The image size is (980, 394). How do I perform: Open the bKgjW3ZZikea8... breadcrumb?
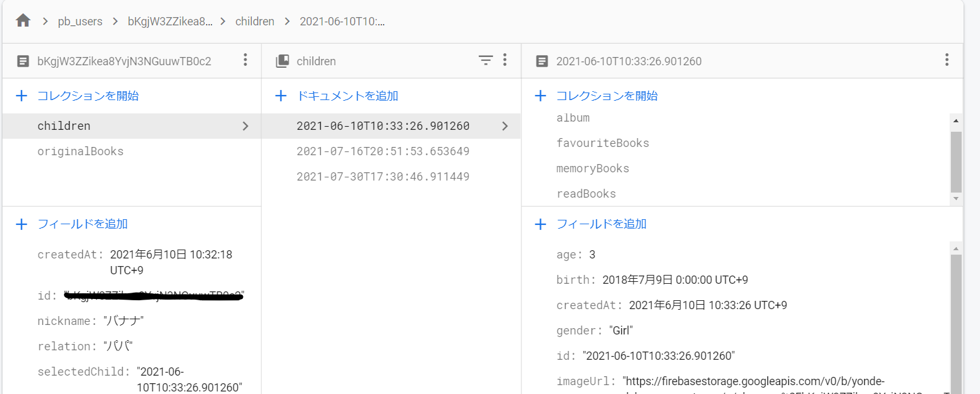click(170, 22)
